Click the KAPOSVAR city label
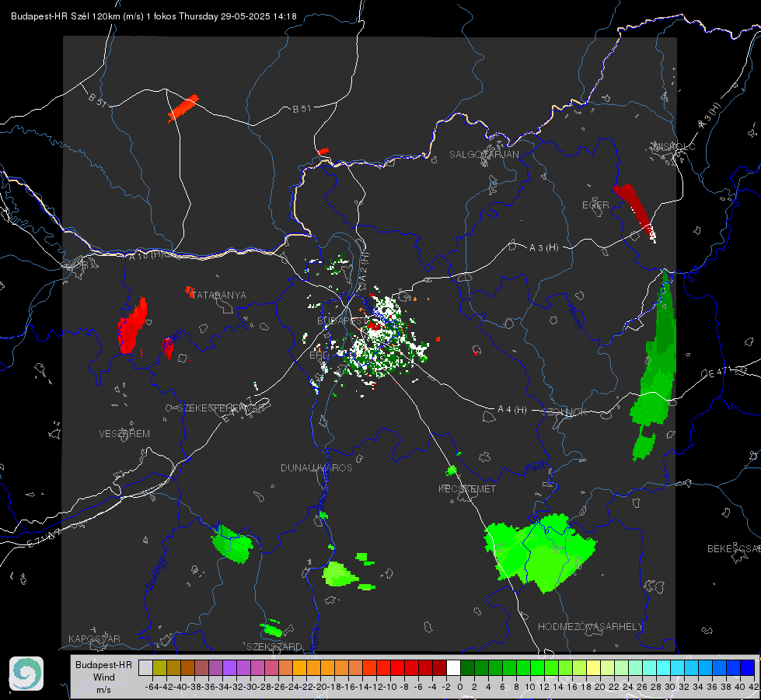 coord(94,639)
